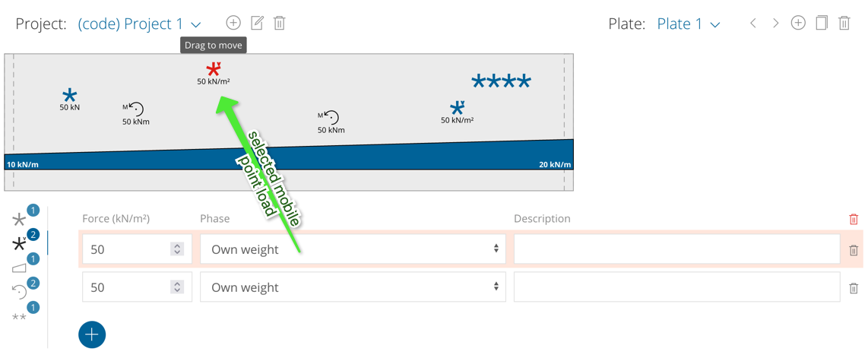The width and height of the screenshot is (868, 355).
Task: Go to the next plate
Action: coord(775,24)
